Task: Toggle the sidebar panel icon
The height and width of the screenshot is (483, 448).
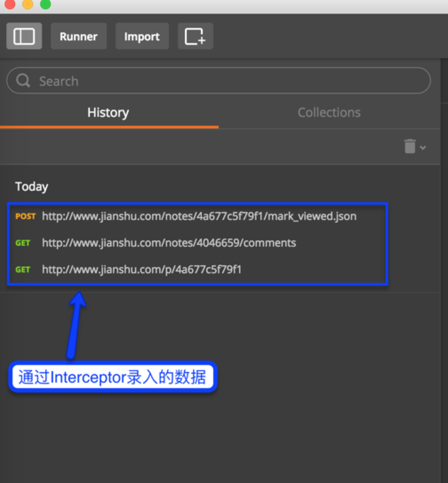Action: [24, 36]
